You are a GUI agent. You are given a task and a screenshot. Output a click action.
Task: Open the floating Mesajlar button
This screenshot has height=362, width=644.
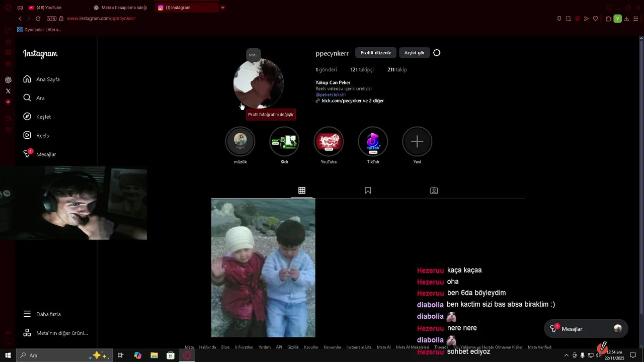pyautogui.click(x=586, y=329)
